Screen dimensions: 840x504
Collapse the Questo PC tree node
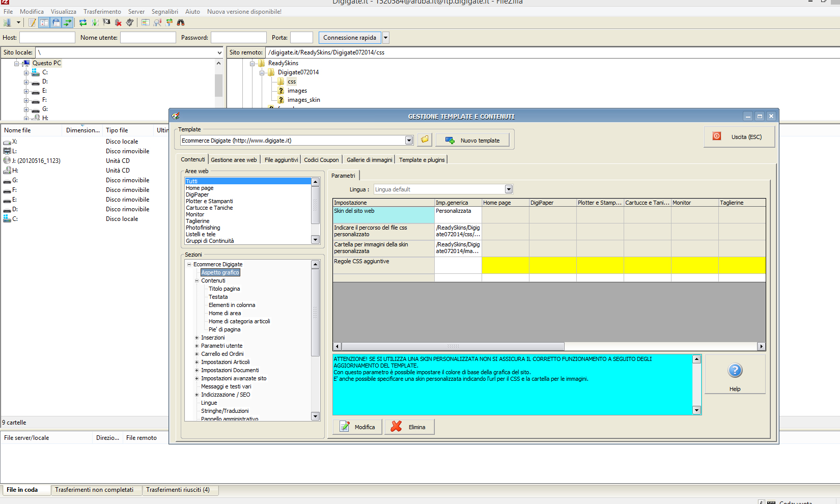click(16, 64)
